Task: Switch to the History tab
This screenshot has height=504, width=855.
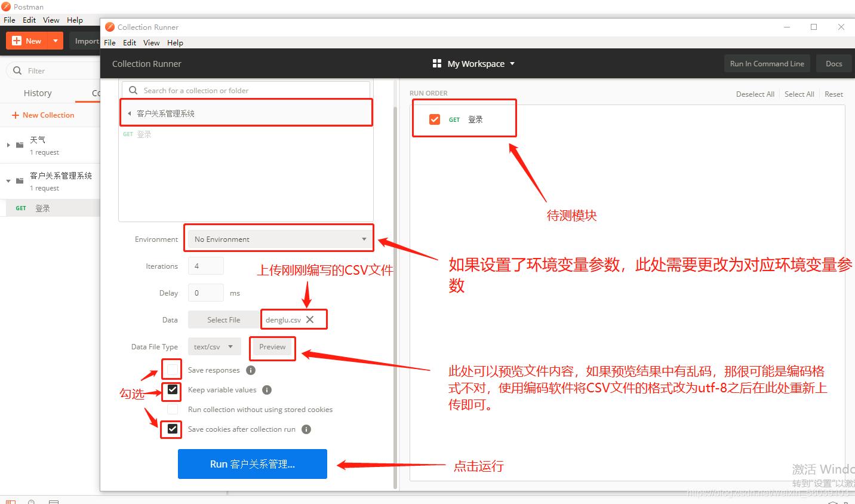Action: pos(38,93)
